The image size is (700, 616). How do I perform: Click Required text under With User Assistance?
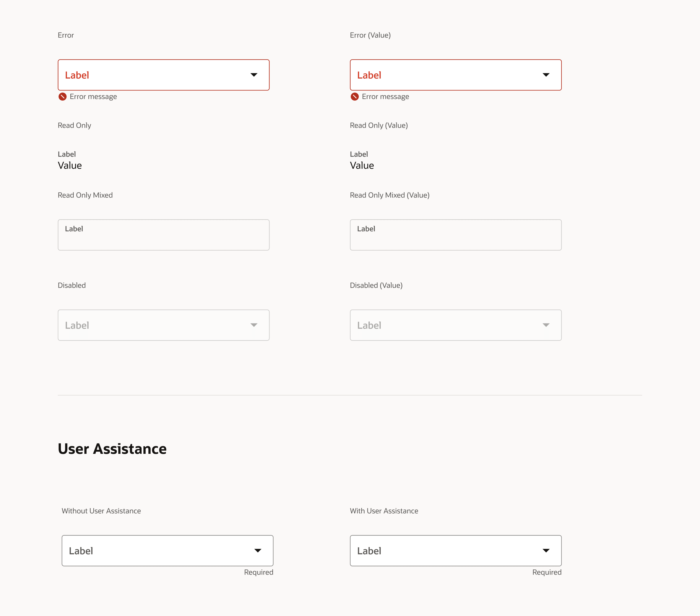[547, 572]
